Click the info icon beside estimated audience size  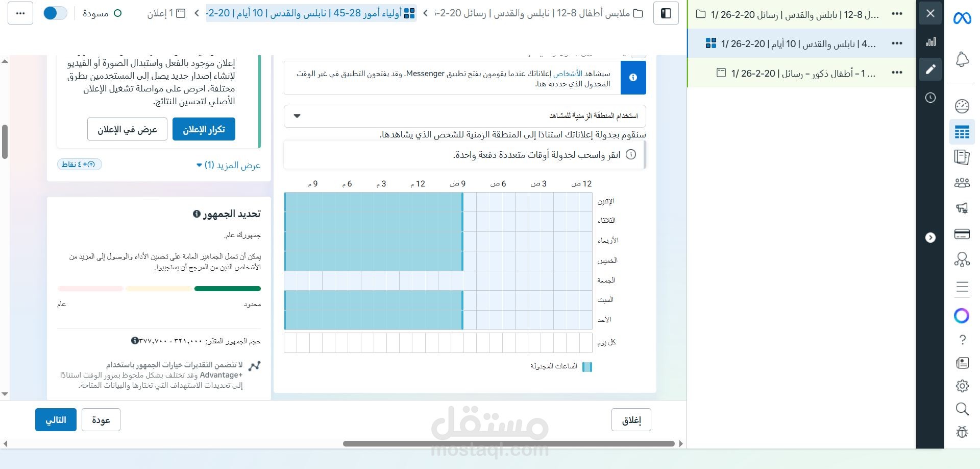pyautogui.click(x=135, y=341)
